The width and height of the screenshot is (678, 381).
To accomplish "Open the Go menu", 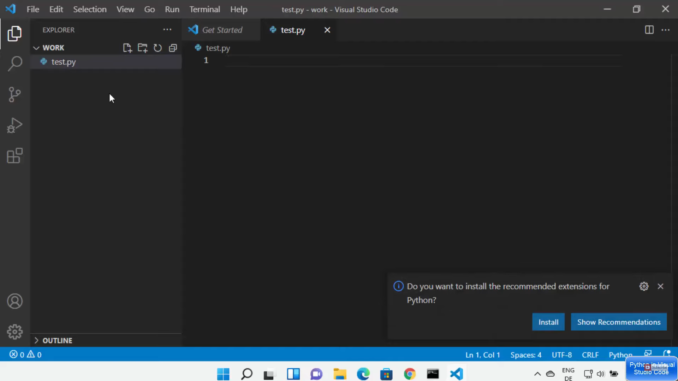I will coord(149,9).
